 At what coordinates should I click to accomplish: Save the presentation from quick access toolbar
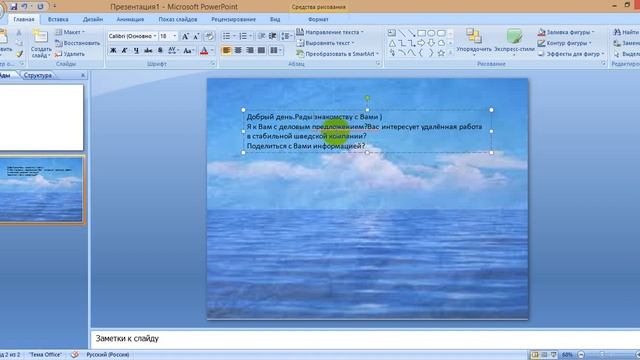13,7
